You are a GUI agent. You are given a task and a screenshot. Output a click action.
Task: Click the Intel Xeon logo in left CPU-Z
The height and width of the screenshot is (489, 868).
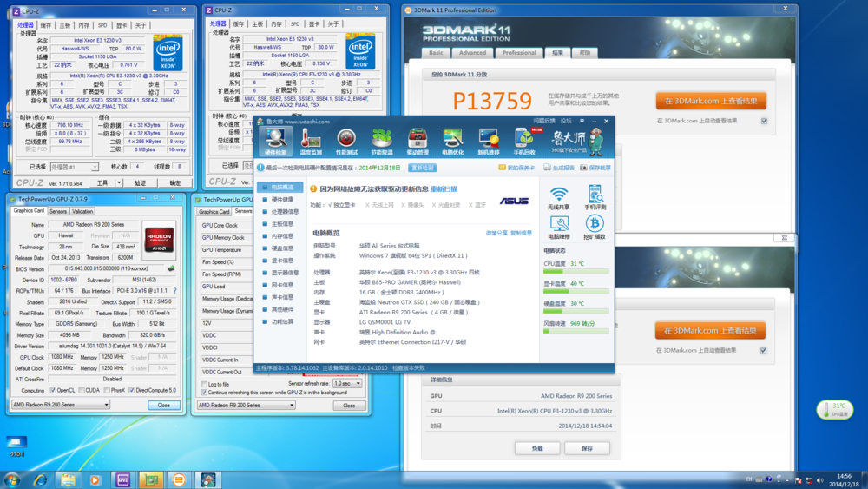tap(168, 53)
